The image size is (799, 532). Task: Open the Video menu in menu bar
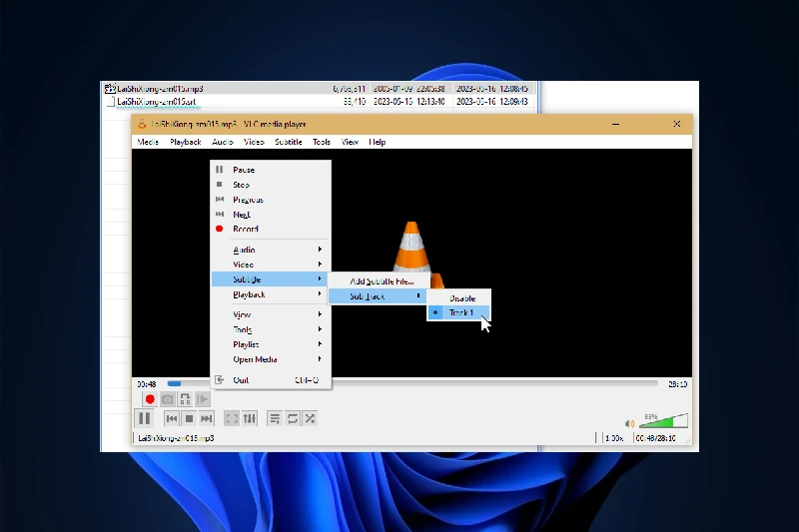pyautogui.click(x=254, y=142)
